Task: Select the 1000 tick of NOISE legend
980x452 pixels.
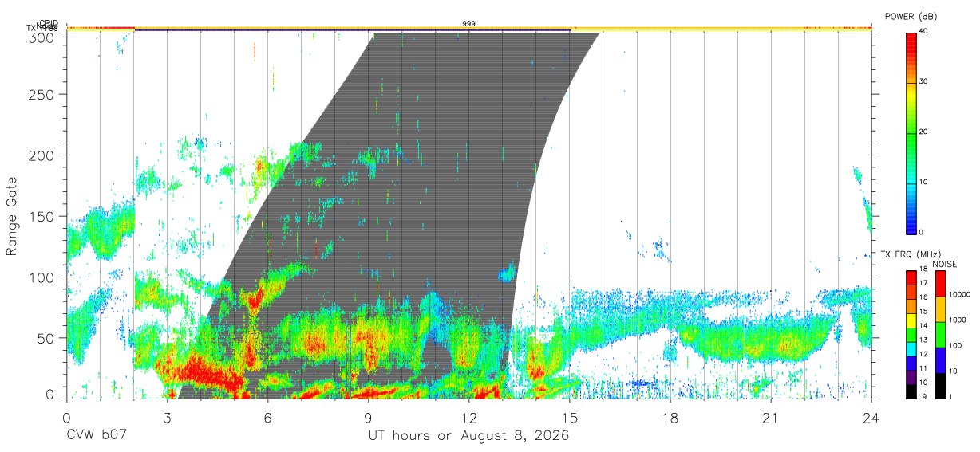Action: [x=957, y=320]
